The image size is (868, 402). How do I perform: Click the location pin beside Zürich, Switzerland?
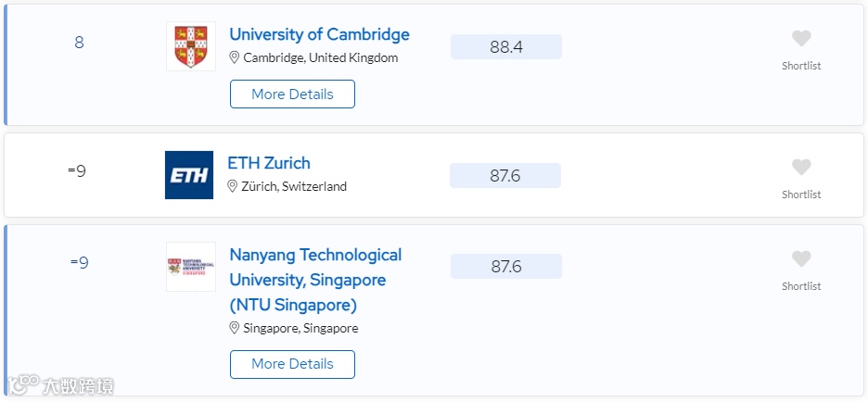point(233,186)
